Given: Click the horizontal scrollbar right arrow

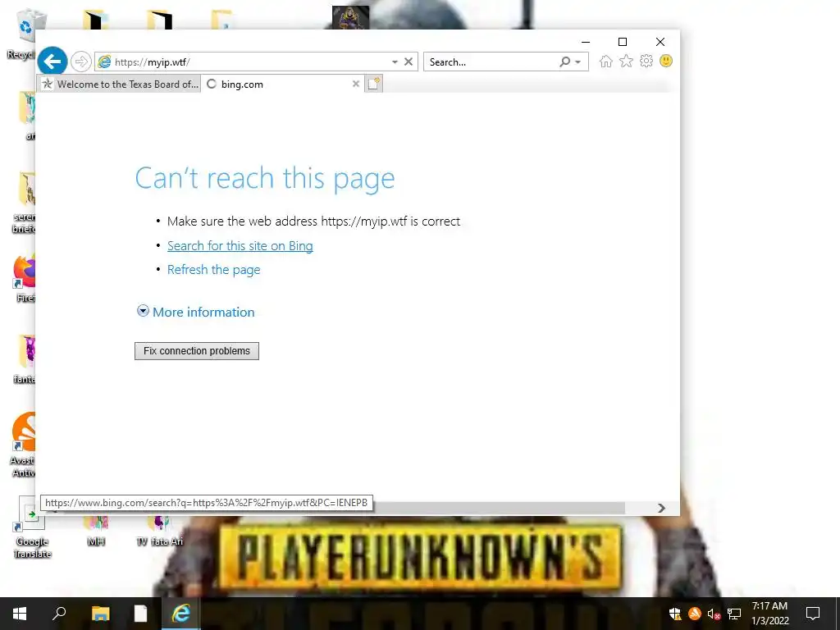Looking at the screenshot, I should pyautogui.click(x=662, y=508).
